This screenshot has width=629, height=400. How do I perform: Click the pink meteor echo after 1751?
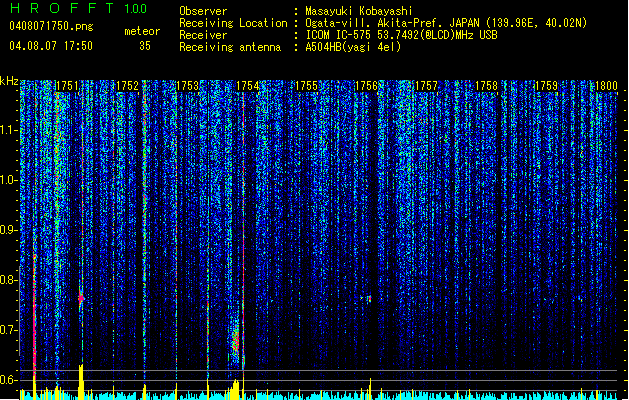(x=81, y=298)
